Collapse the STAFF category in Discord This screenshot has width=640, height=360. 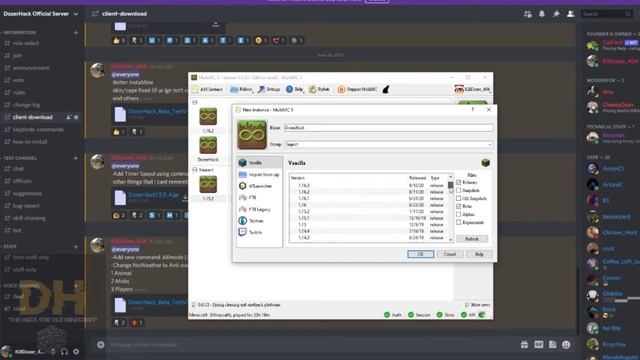click(10, 247)
